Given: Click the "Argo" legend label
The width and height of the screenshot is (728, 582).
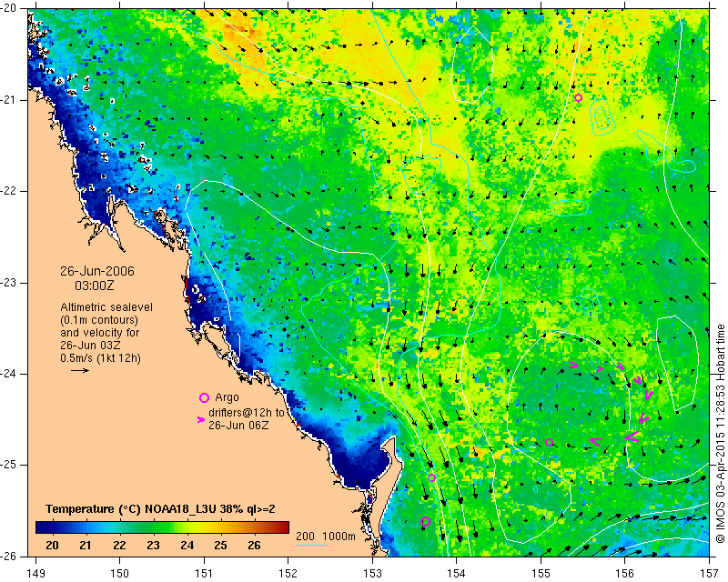Looking at the screenshot, I should (x=227, y=397).
